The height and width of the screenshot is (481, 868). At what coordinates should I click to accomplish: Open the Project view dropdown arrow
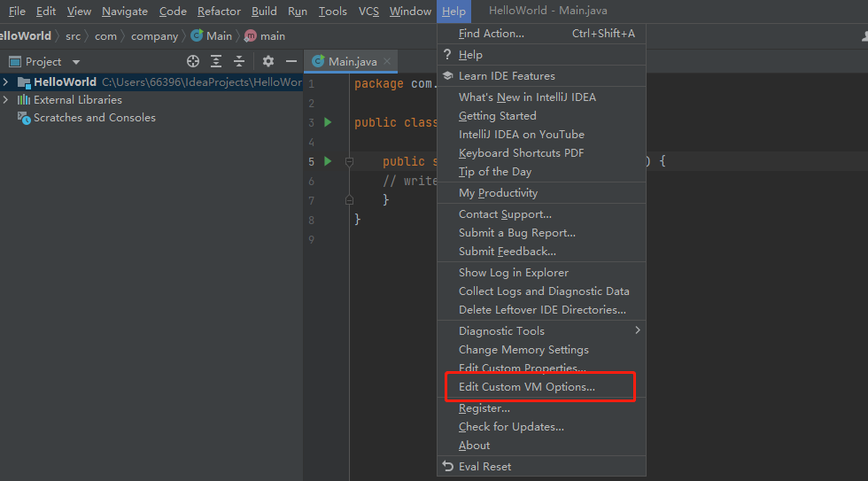[76, 62]
